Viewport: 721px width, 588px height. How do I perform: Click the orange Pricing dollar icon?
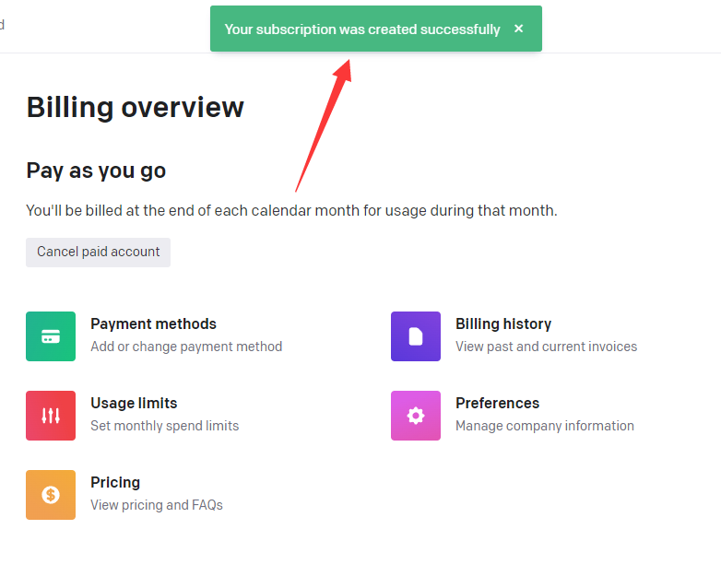tap(51, 495)
